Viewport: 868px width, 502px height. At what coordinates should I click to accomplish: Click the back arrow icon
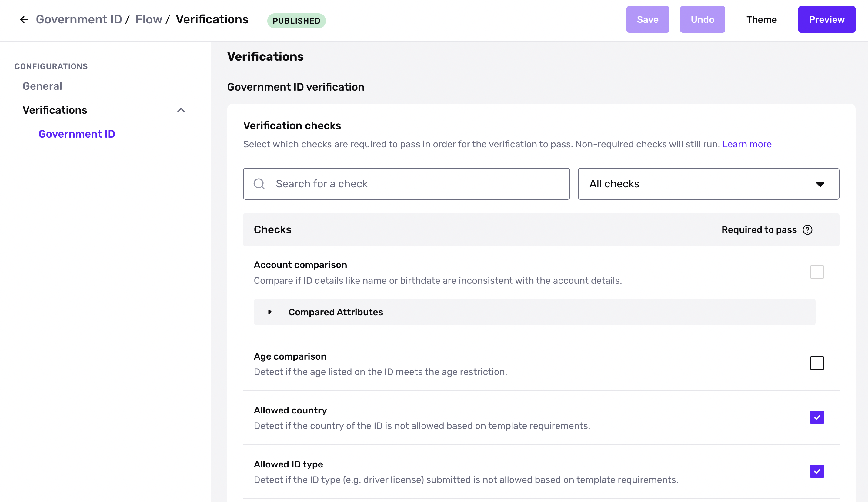click(x=24, y=20)
